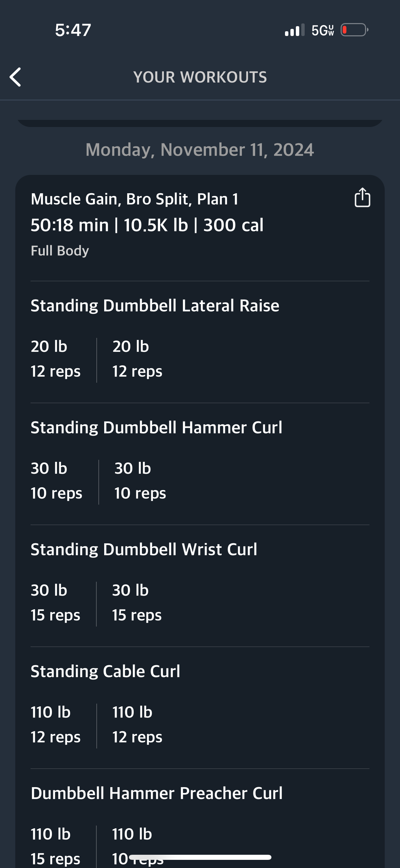The height and width of the screenshot is (868, 400).
Task: Open Standing Cable Curl exercise
Action: point(105,671)
